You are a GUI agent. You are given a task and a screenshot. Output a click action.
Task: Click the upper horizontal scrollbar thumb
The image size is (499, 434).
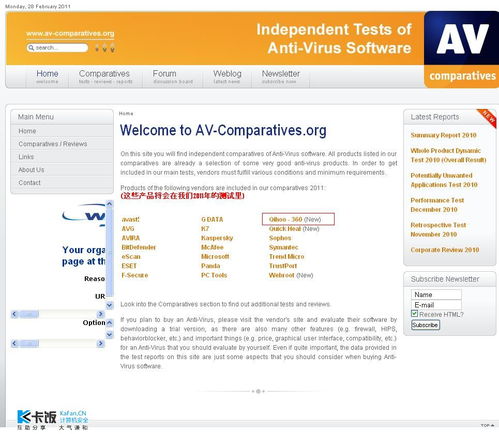[x=29, y=314]
